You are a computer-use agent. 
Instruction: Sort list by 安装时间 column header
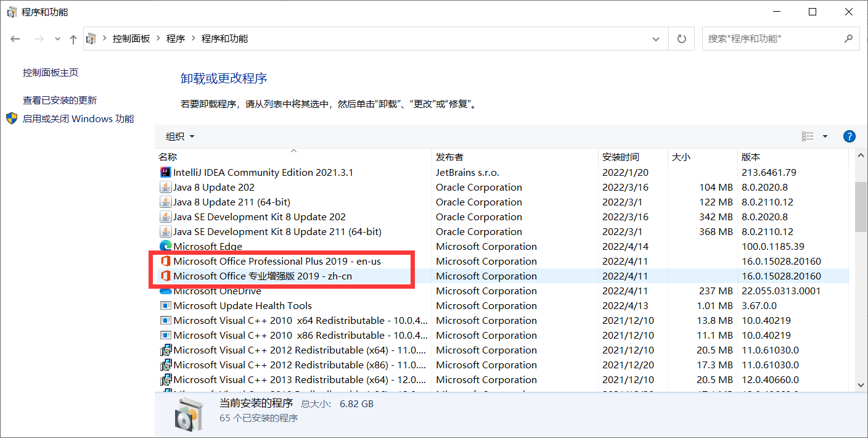pyautogui.click(x=620, y=157)
